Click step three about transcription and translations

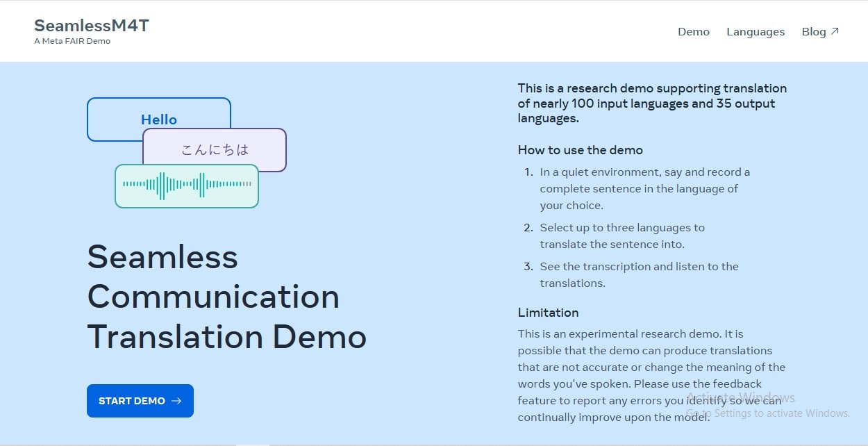tap(631, 274)
